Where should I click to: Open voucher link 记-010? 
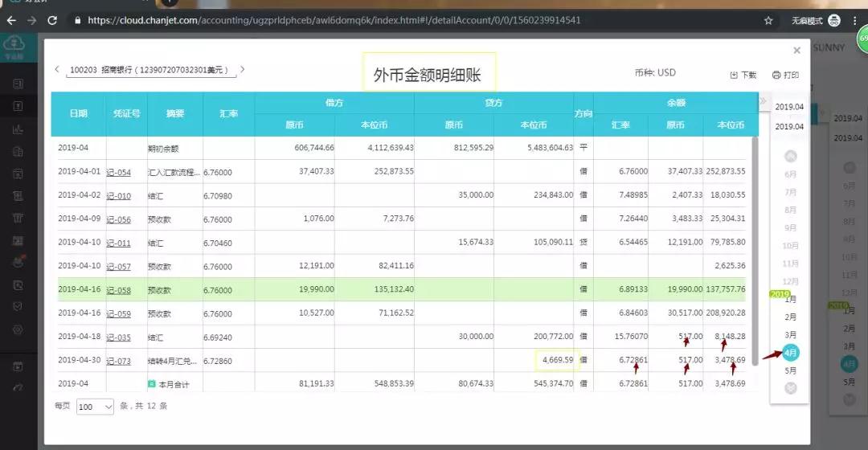point(118,196)
